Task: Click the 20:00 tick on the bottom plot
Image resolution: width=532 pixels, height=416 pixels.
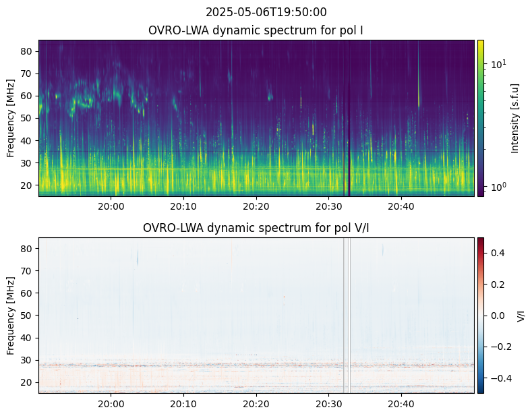Action: coord(111,404)
